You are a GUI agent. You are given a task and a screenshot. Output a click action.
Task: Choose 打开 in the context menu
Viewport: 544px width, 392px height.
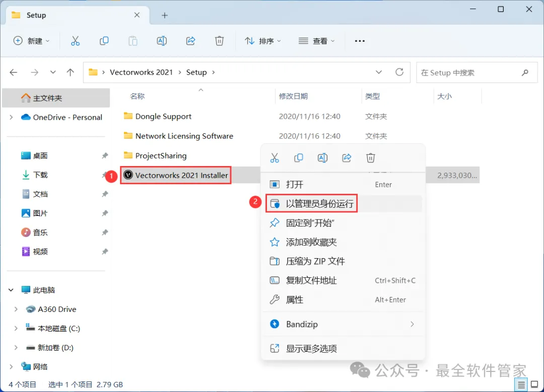point(344,184)
